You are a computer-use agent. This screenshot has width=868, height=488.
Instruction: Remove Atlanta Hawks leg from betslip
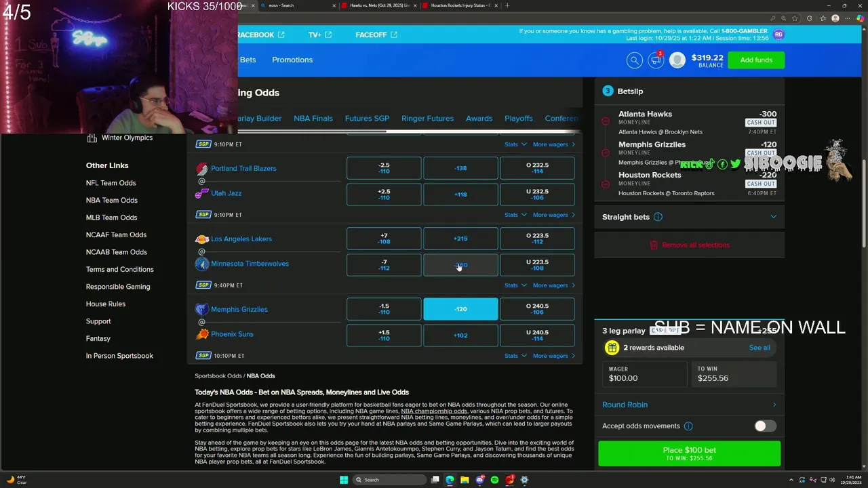[606, 122]
